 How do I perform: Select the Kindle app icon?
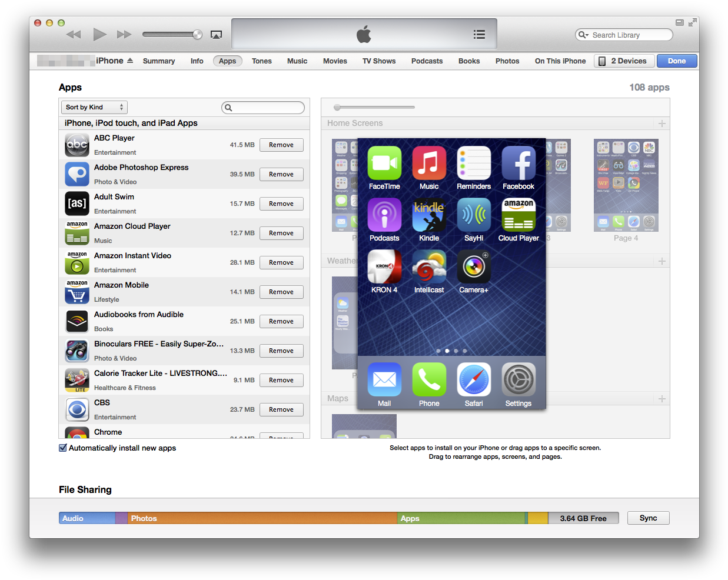coord(429,215)
